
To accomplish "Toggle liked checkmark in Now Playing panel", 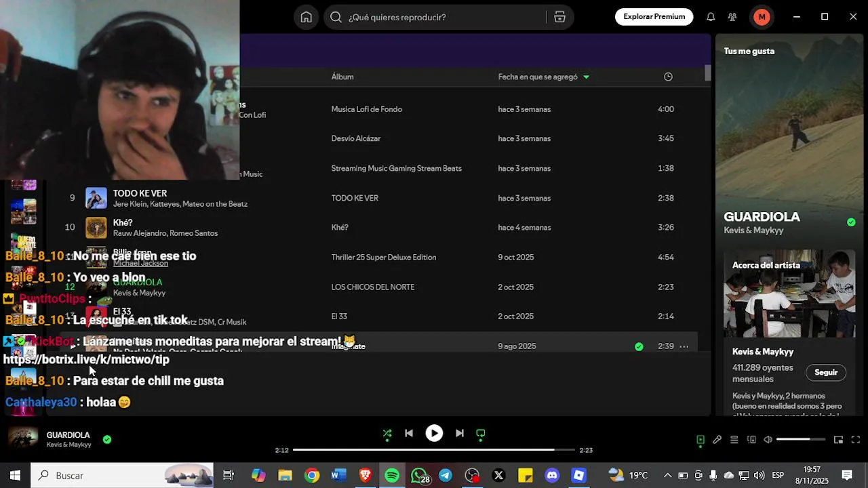I will 851,222.
